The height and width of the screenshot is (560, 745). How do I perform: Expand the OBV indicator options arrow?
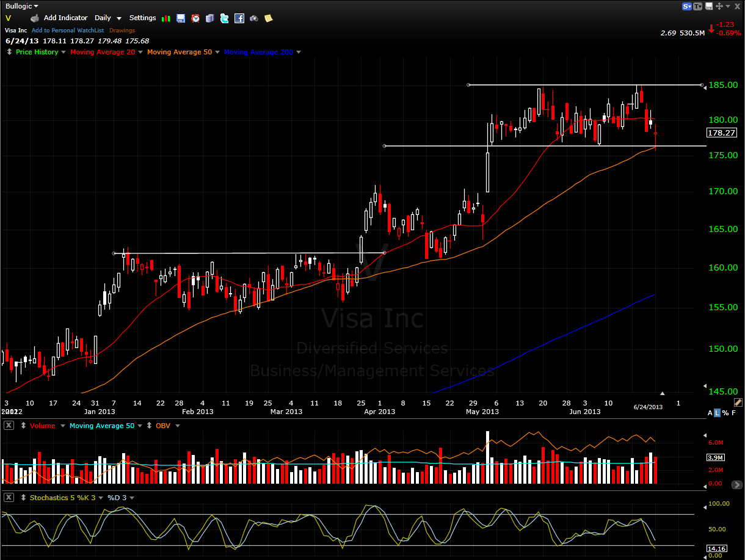(x=177, y=426)
